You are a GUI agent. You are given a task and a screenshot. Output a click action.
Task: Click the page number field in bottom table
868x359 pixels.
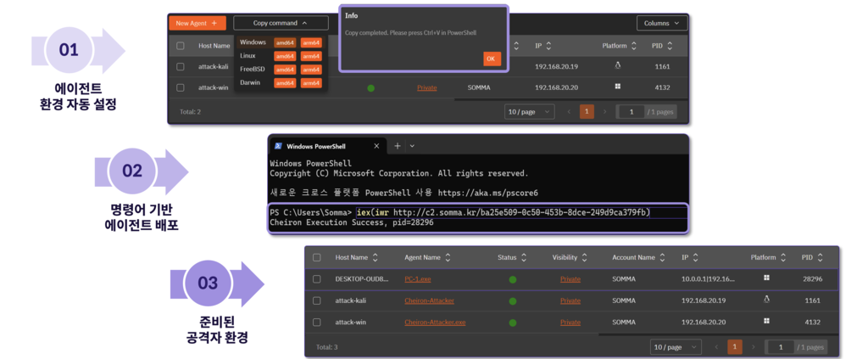[787, 347]
